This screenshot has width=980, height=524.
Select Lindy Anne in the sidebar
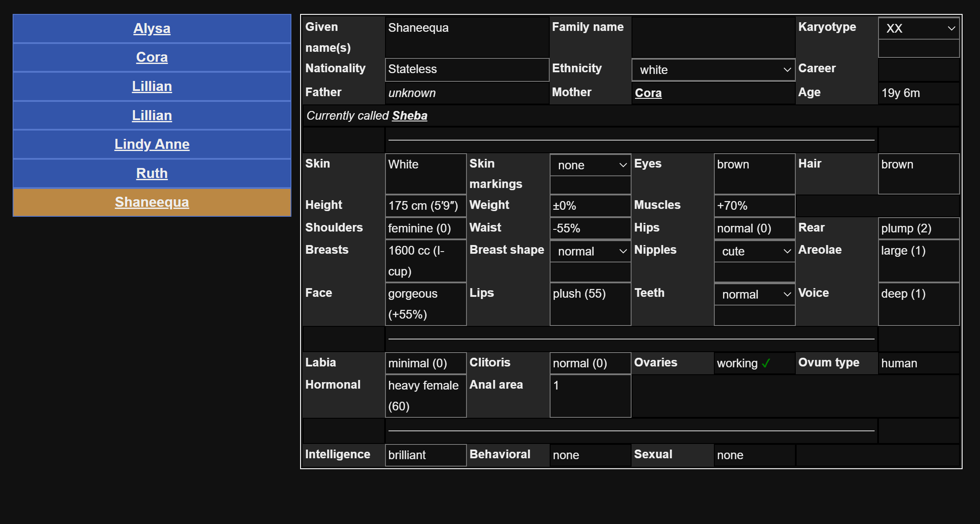coord(152,144)
